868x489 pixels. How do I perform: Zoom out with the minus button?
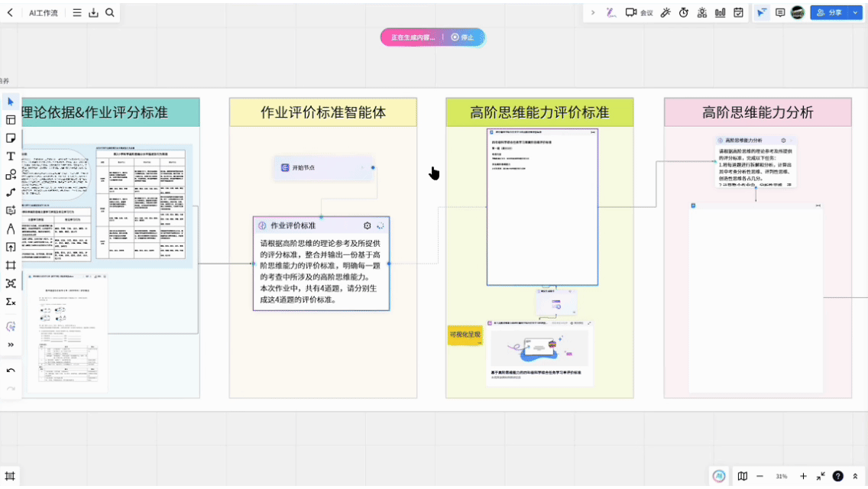point(760,476)
